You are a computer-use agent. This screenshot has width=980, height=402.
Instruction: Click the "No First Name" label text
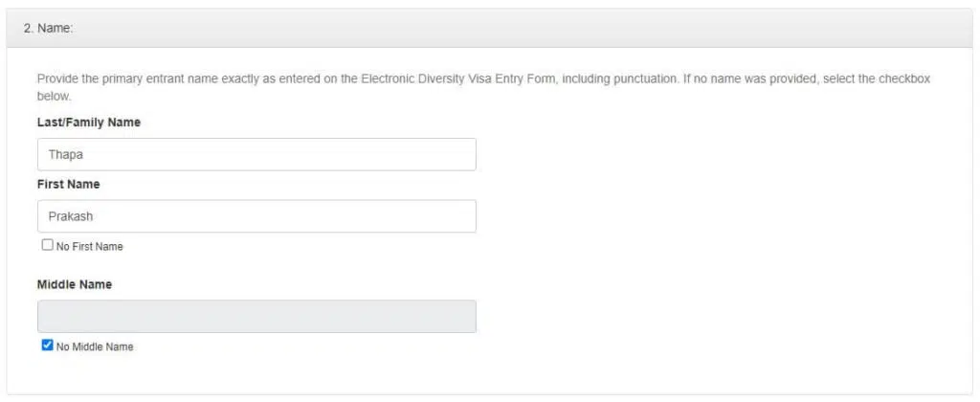[89, 246]
